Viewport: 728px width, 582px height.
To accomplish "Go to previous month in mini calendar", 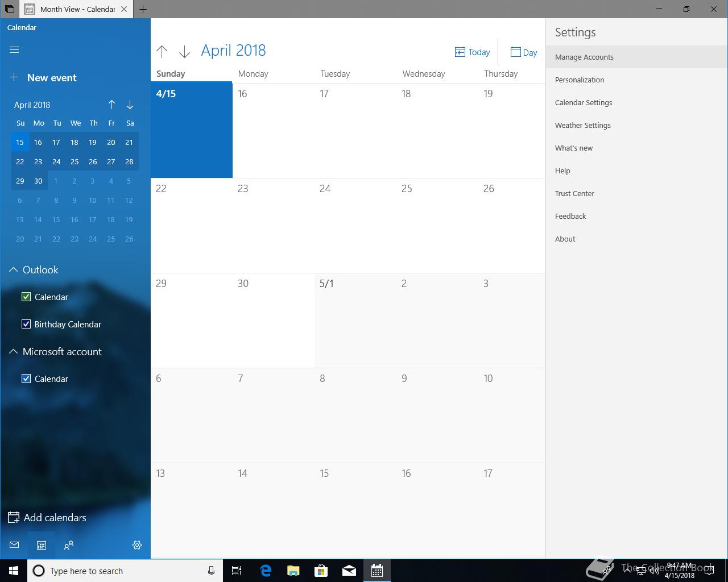I will 111,105.
